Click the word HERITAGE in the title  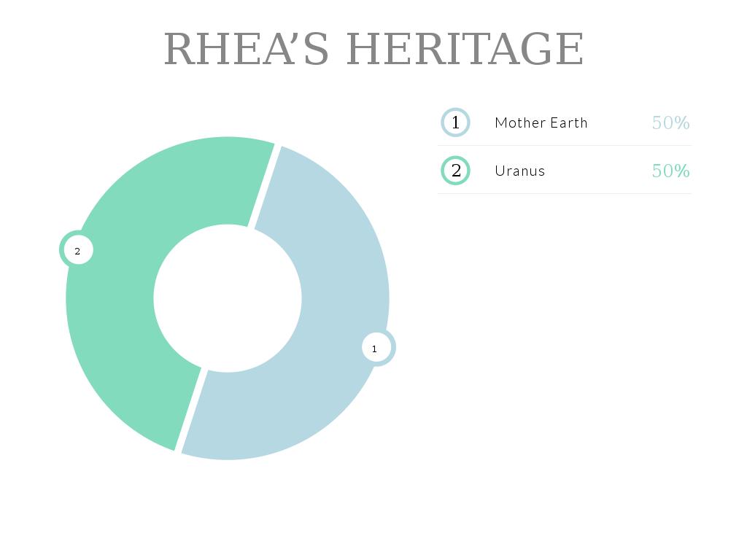[x=465, y=49]
